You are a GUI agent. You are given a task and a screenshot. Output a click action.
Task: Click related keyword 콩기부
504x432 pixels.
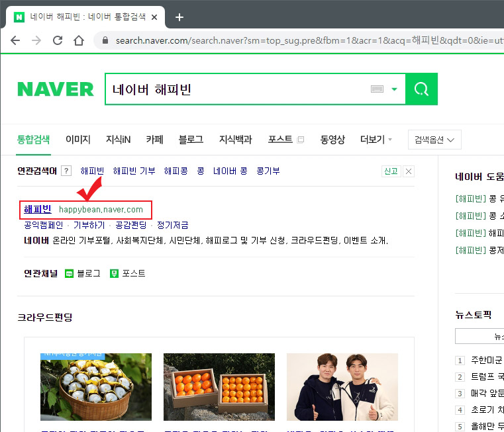click(x=268, y=171)
